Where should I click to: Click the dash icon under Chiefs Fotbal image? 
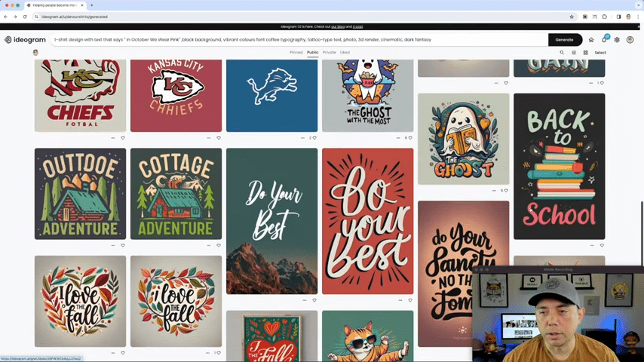113,138
